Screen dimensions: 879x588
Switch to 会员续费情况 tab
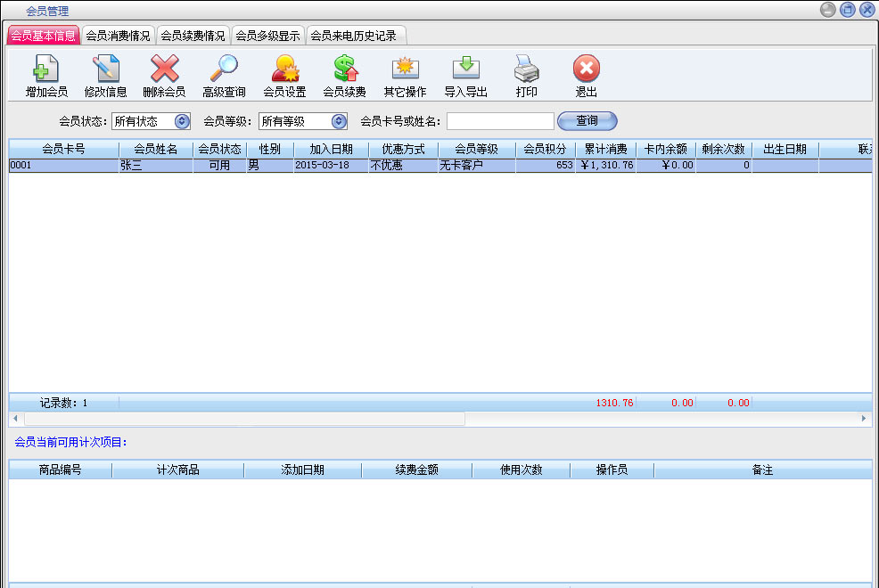point(193,36)
